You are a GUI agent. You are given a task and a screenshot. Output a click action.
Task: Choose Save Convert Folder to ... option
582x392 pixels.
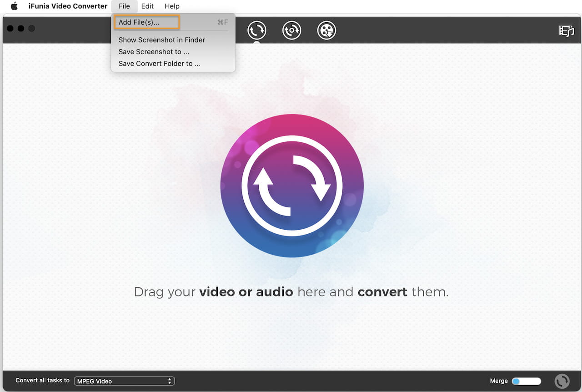(x=159, y=64)
